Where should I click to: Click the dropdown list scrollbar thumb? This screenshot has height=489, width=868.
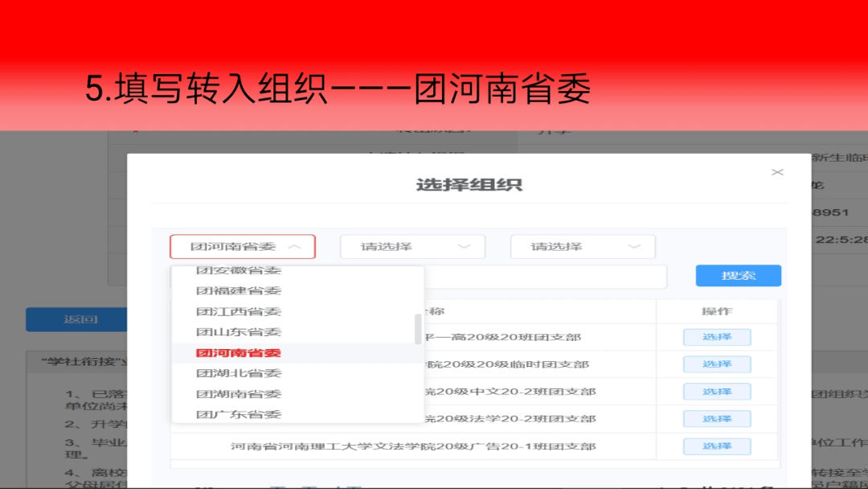418,328
